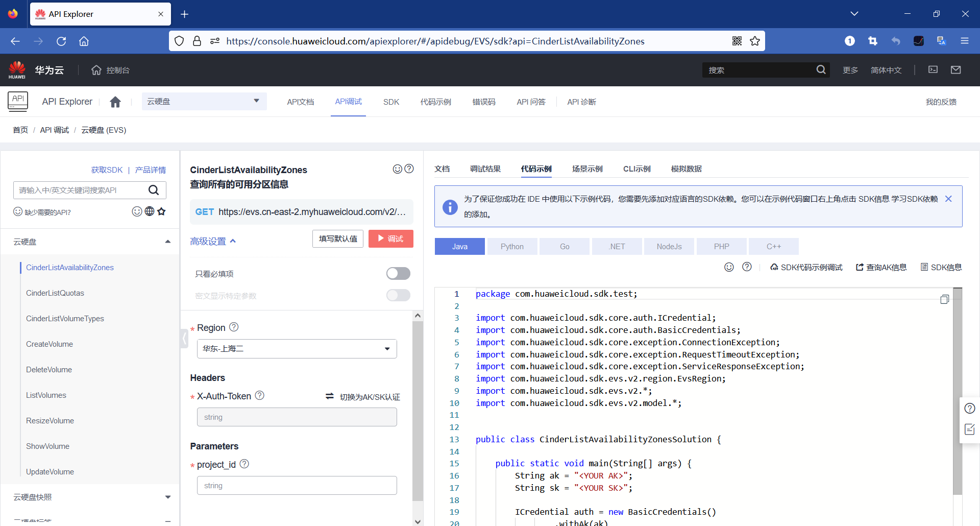Click 切换为AK/SK认证 switch link
The height and width of the screenshot is (526, 980).
tap(363, 397)
